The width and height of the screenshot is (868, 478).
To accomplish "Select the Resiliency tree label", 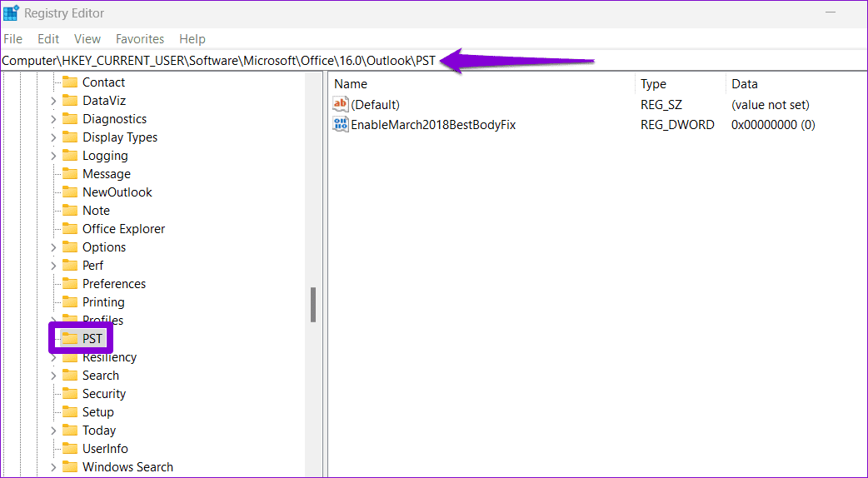I will pos(109,357).
